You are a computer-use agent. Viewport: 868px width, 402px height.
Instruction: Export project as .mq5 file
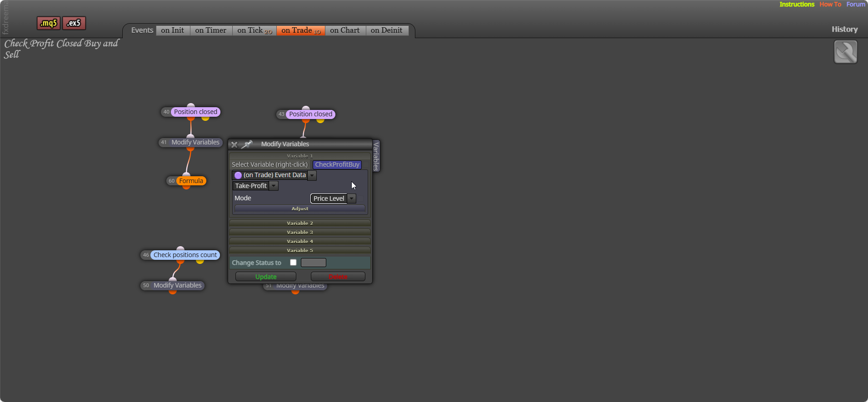coord(49,23)
